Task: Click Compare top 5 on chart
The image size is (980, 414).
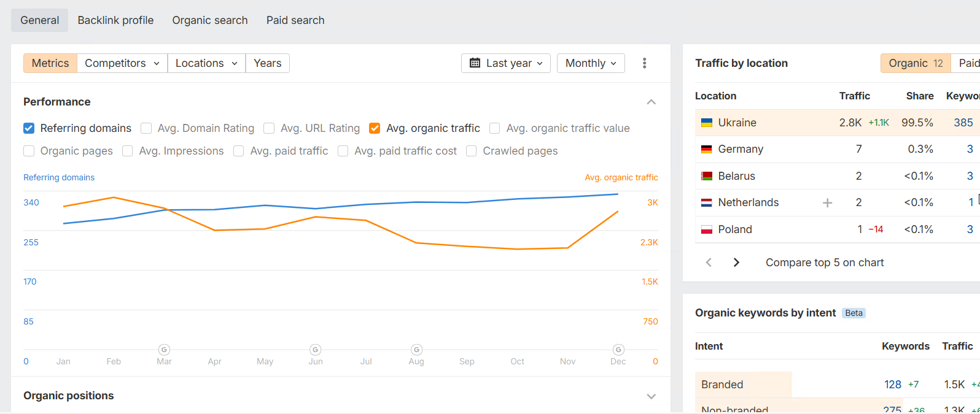Action: pos(825,263)
